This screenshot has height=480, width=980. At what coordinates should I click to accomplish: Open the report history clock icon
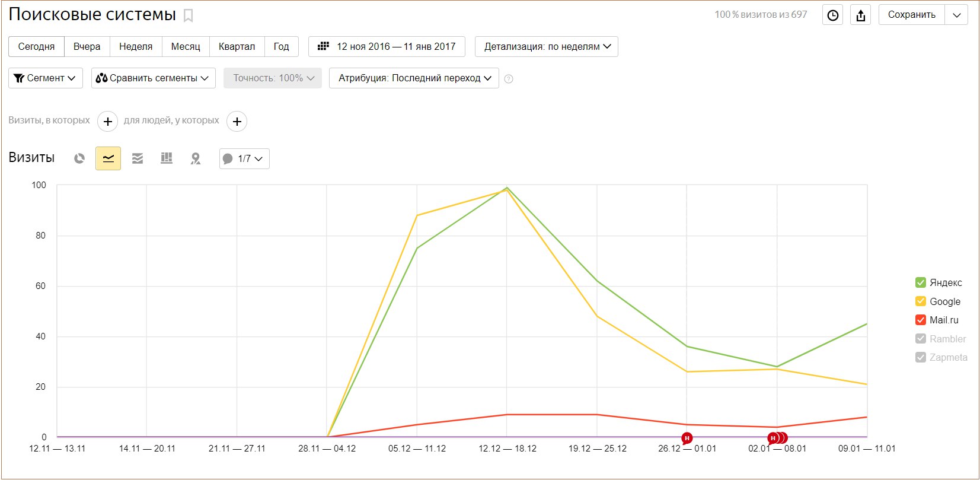pyautogui.click(x=832, y=15)
